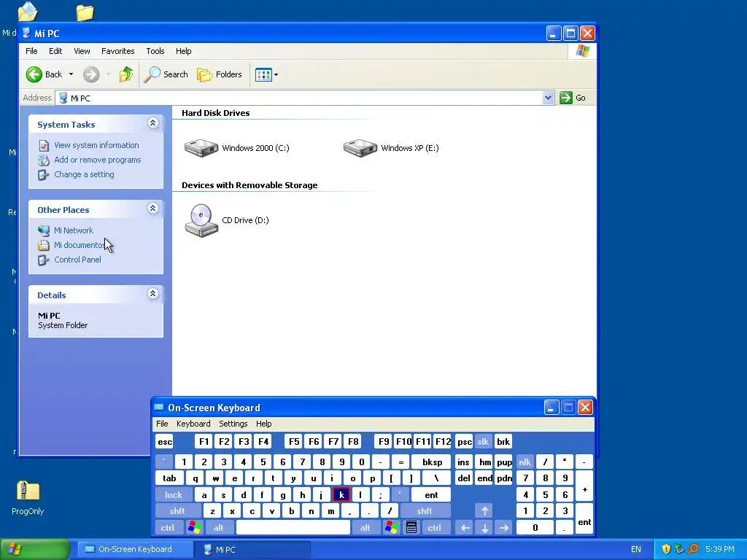Click the Control Panel link
Viewport: 747px width, 560px height.
tap(77, 260)
